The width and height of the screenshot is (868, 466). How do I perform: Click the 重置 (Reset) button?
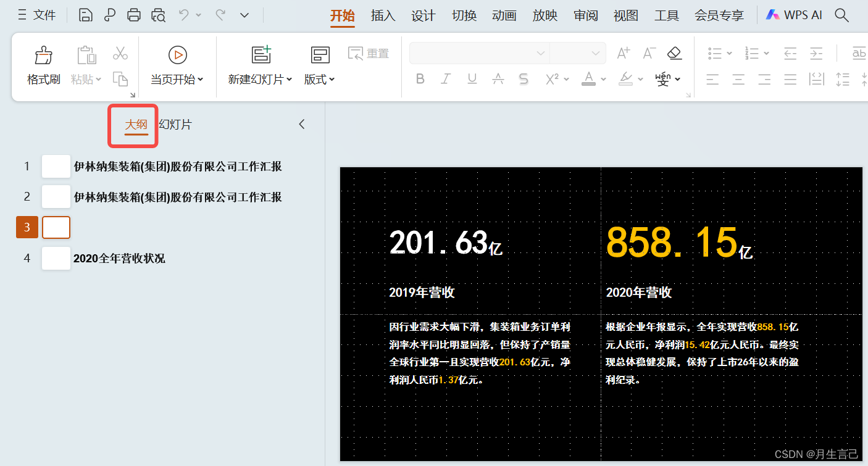(369, 54)
